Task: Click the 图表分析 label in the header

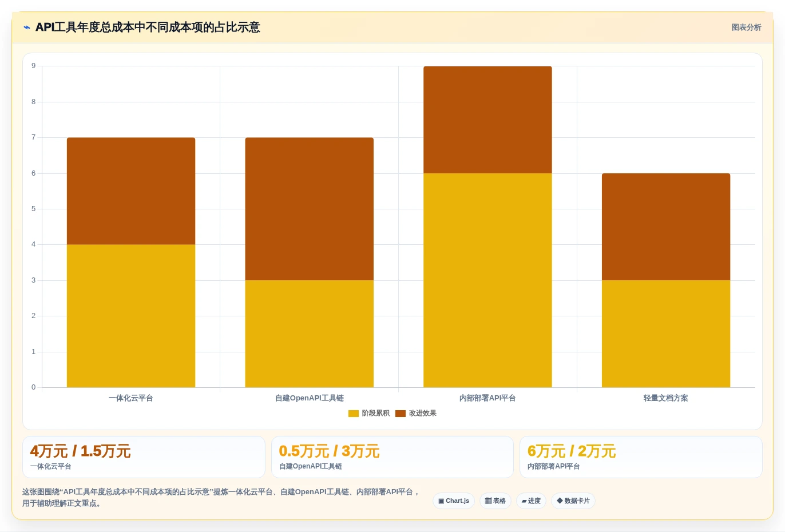Action: [x=746, y=27]
